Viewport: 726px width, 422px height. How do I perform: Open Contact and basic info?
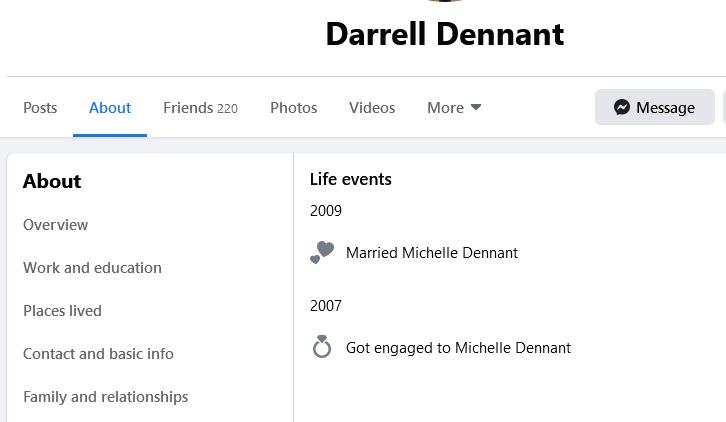[x=98, y=354]
